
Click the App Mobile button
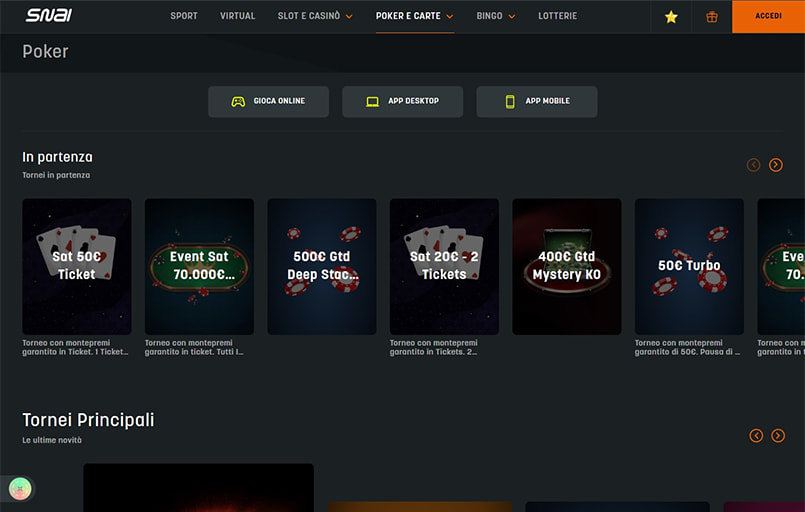(x=536, y=102)
